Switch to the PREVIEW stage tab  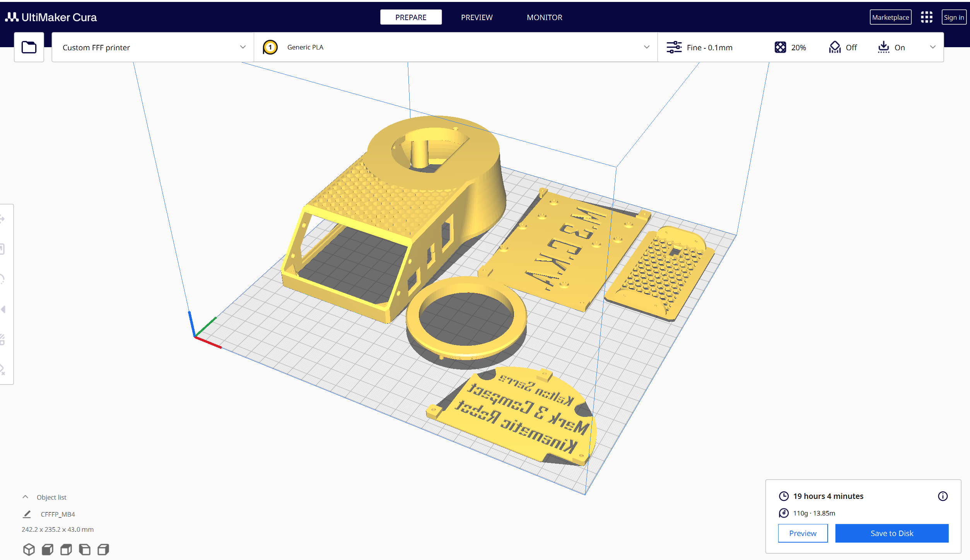[476, 17]
